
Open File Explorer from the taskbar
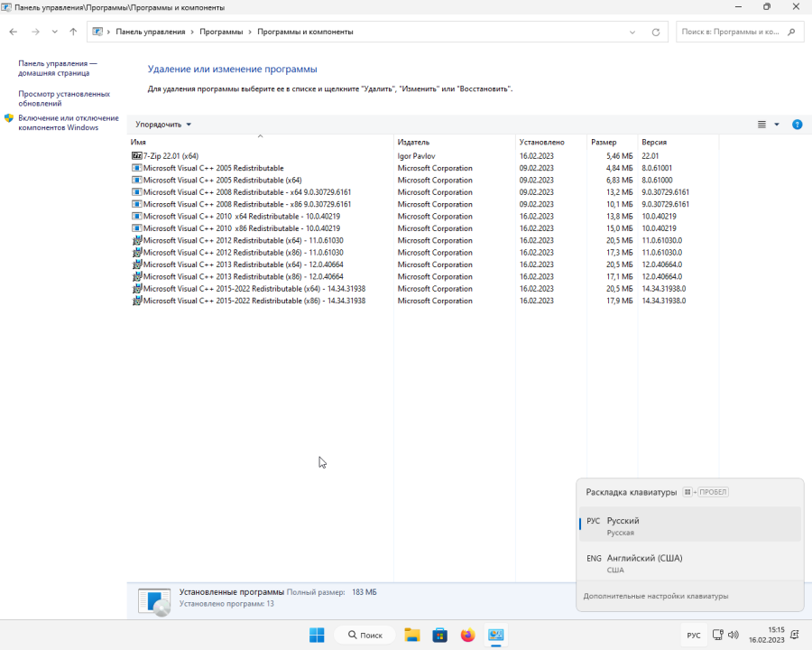pos(412,635)
